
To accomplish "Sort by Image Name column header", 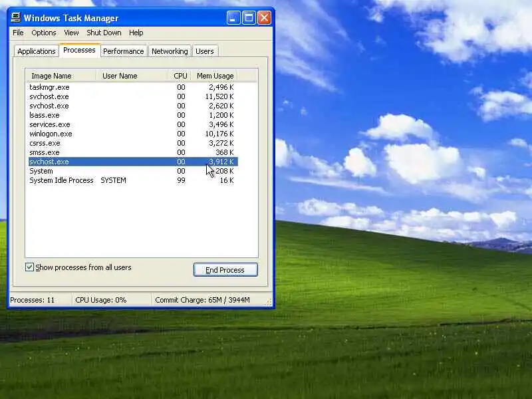I will [x=61, y=76].
